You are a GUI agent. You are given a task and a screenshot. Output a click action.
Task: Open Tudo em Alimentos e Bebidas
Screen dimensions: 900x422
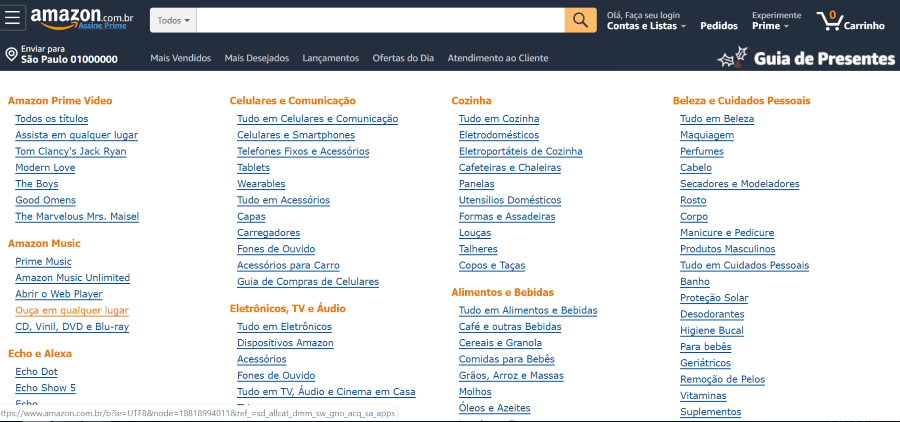[528, 311]
